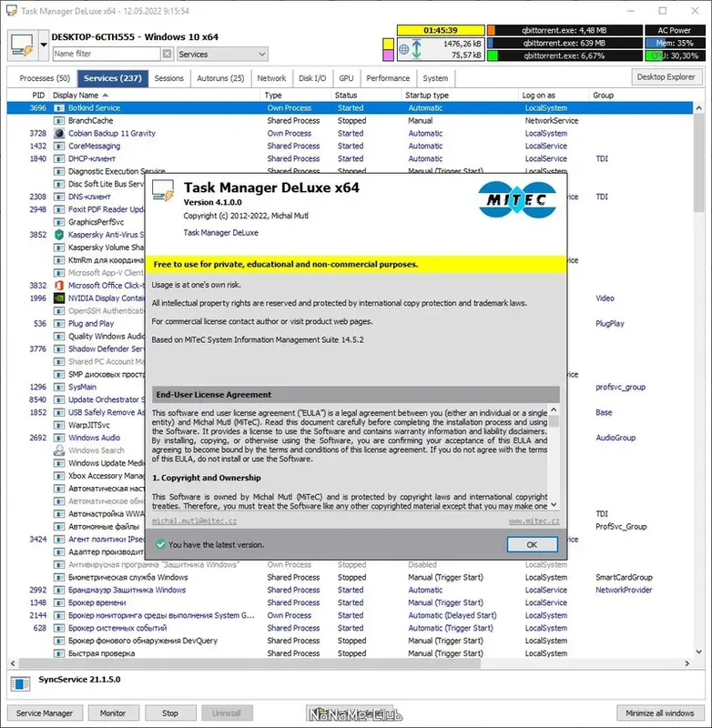Open the Task Manager DeLuxe link
Image resolution: width=712 pixels, height=728 pixels.
coord(220,233)
